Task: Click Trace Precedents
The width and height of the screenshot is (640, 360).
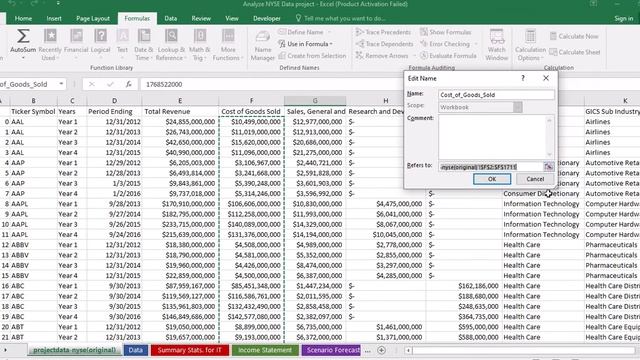Action: [383, 32]
